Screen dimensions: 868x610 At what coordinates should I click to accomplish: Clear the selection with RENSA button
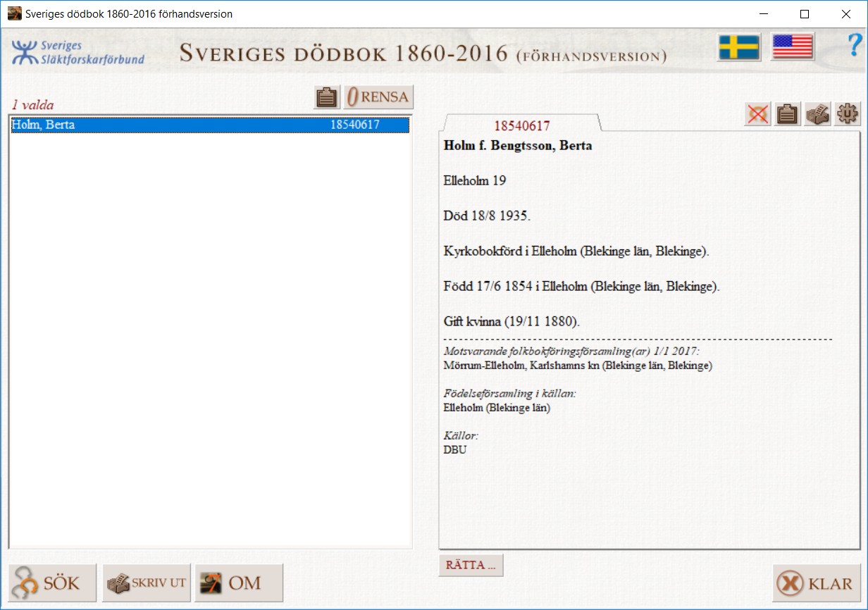point(378,97)
